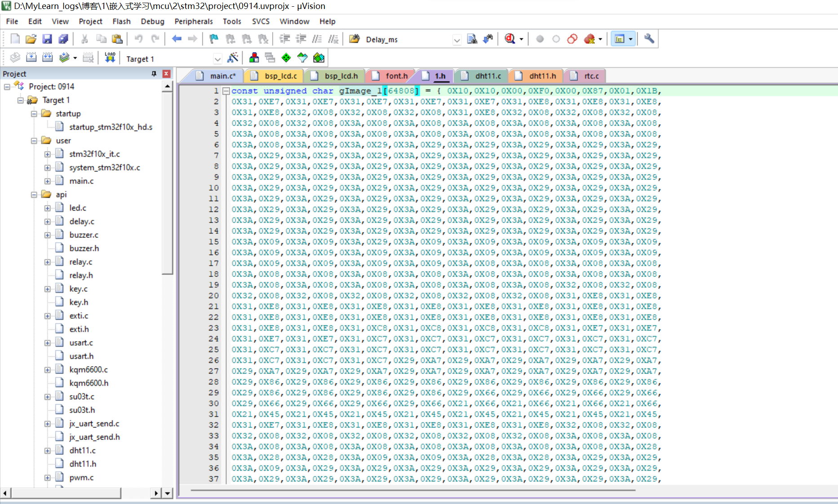
Task: Click the Find icon with document and binoculars
Action: coord(472,39)
